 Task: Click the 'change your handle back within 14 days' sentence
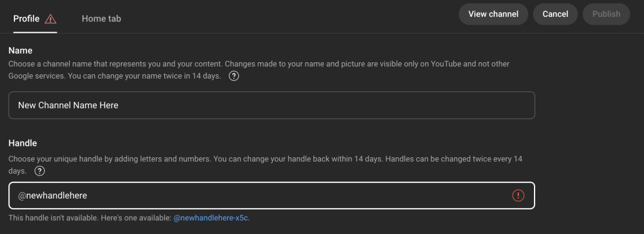(297, 159)
